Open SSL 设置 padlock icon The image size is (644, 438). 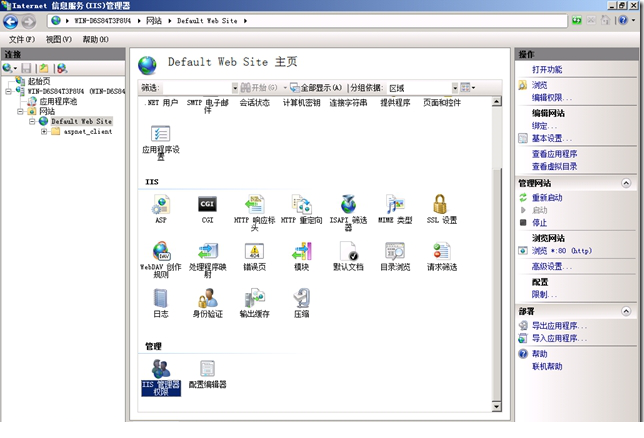click(x=440, y=204)
